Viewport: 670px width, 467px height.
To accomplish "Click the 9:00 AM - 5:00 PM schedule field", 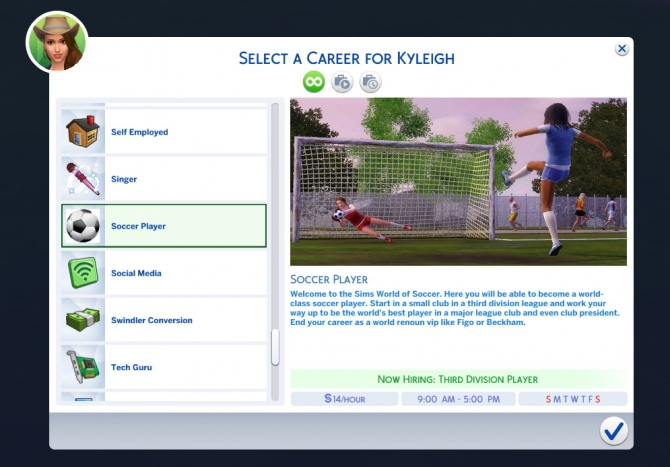I will coord(456,399).
